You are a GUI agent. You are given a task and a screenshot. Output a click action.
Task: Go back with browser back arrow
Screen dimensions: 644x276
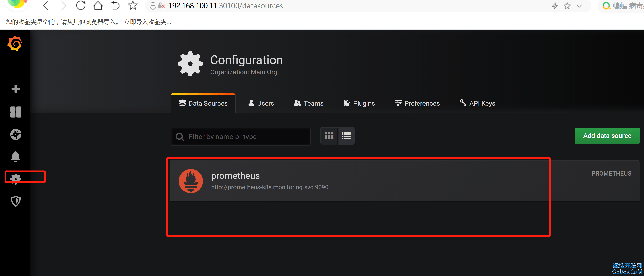pyautogui.click(x=45, y=5)
